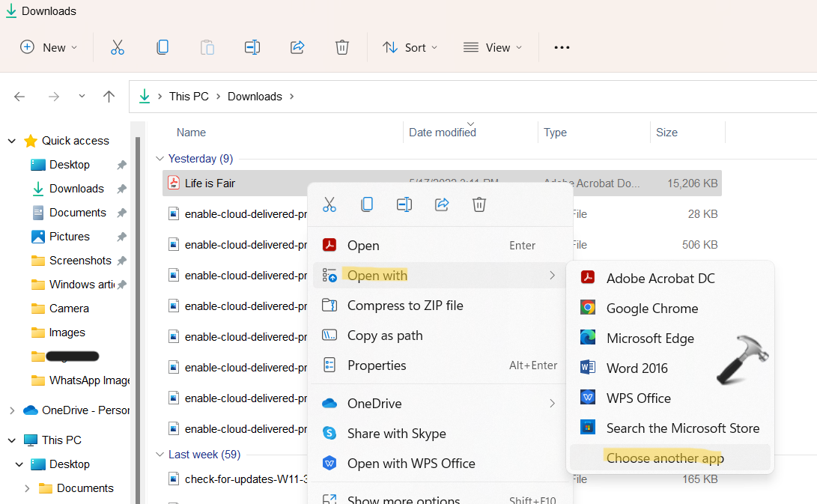Collapse the Yesterday file group

coord(159,159)
